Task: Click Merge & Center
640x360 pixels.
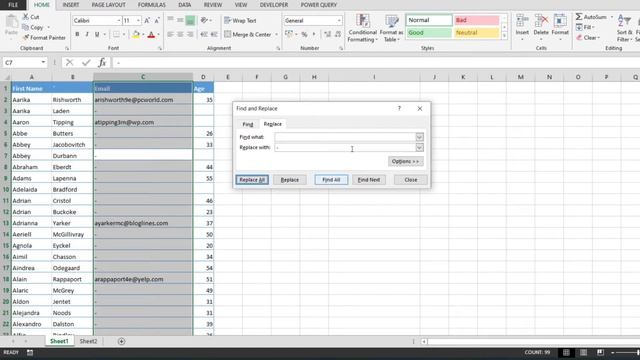Action: click(x=248, y=35)
